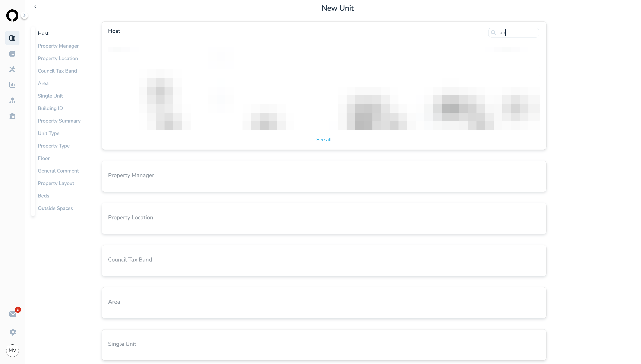Jump to Property Manager in section list
Viewport: 641px width, 364px height.
(x=58, y=46)
